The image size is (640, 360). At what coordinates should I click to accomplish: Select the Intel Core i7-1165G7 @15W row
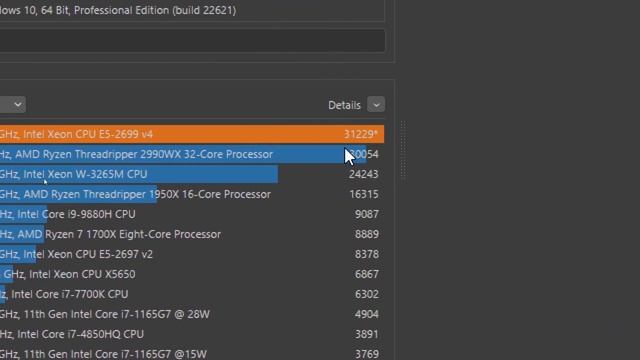click(x=192, y=353)
